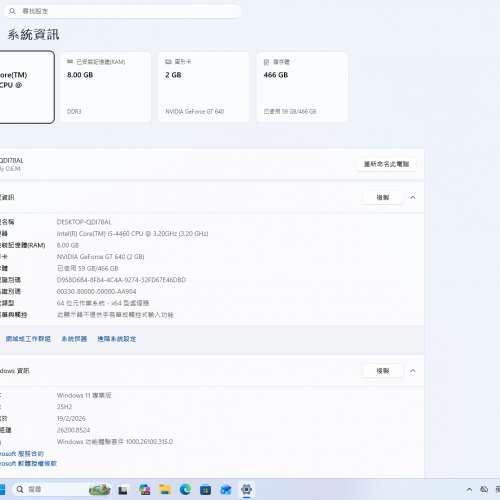Click the RAM chip icon on the memory card
This screenshot has height=500, width=500.
point(70,62)
